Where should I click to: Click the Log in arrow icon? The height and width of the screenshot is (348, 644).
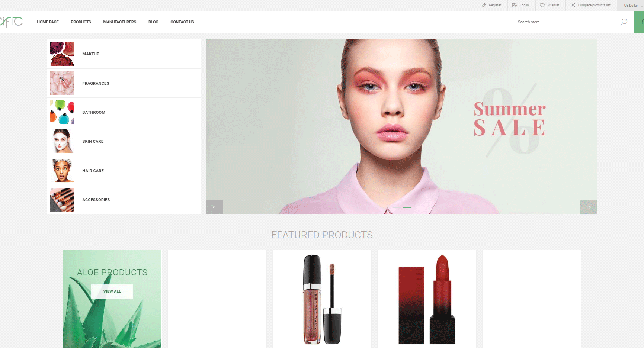pos(514,5)
